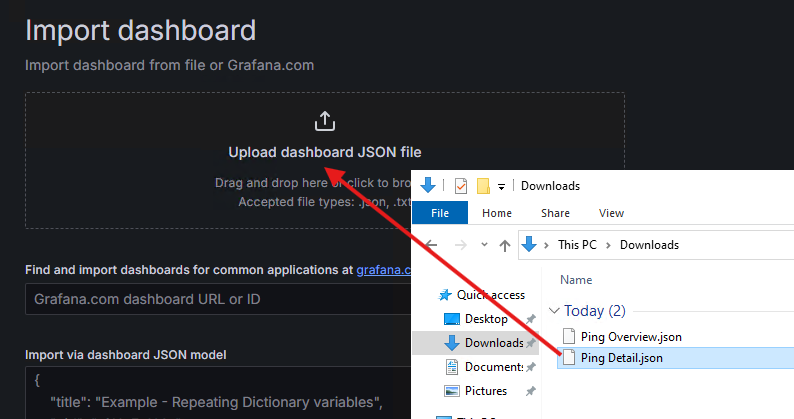Viewport: 794px width, 419px height.
Task: Click the Up arrow navigation button
Action: 505,245
